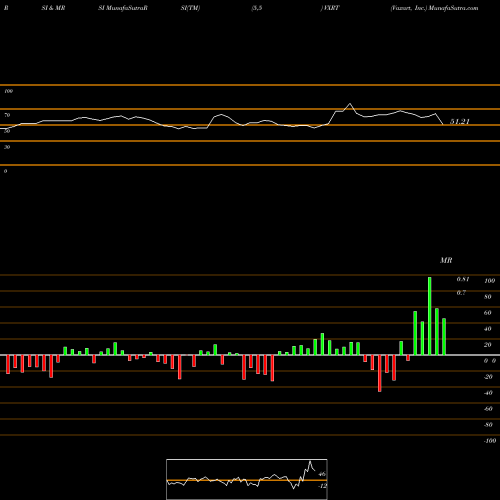
Task: Click the 0.7 value beside the histogram
Action: click(x=461, y=292)
